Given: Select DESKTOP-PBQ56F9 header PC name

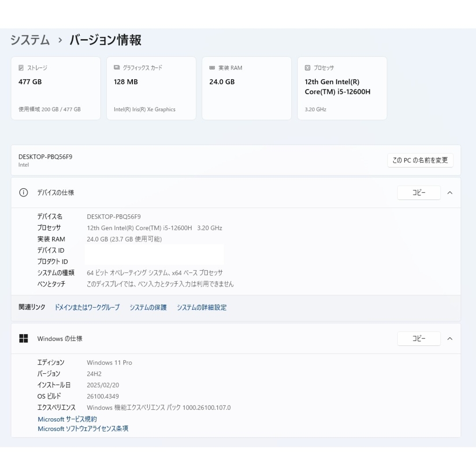Looking at the screenshot, I should pos(45,156).
